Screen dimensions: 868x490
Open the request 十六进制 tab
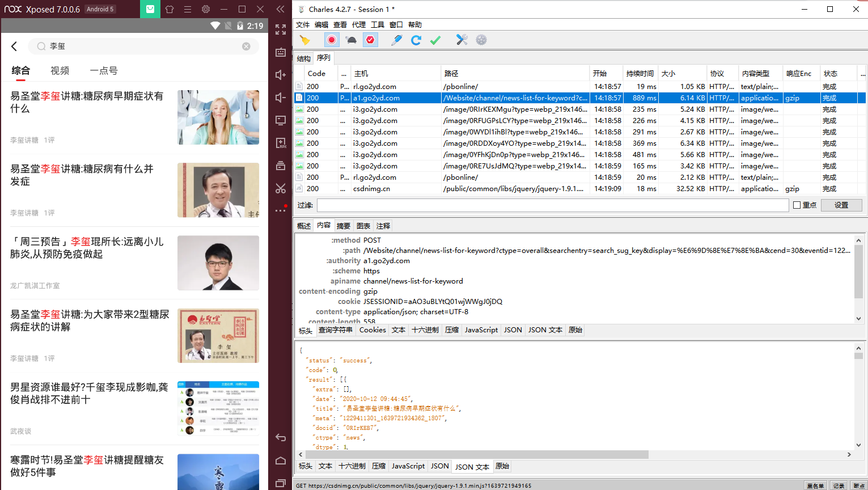425,330
